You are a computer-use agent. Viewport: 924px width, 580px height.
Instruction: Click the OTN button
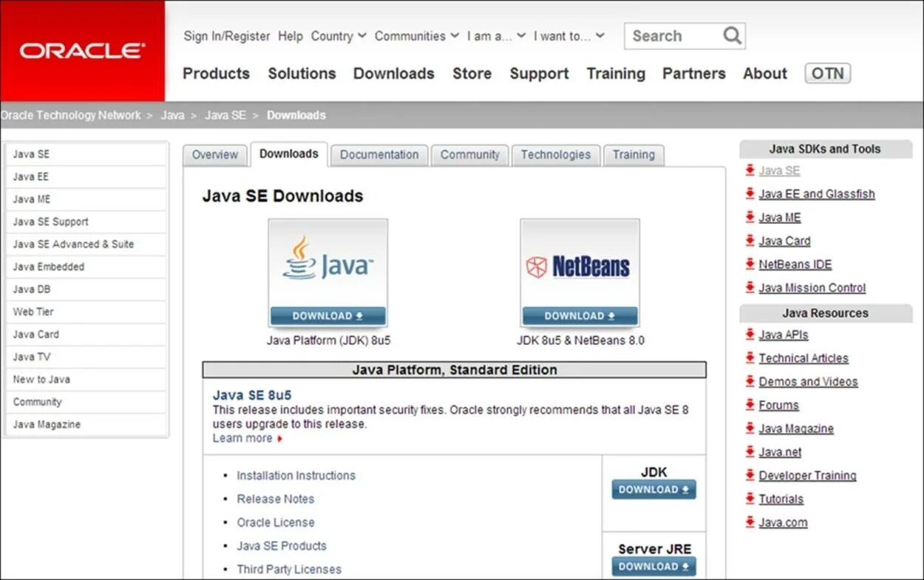coord(827,73)
